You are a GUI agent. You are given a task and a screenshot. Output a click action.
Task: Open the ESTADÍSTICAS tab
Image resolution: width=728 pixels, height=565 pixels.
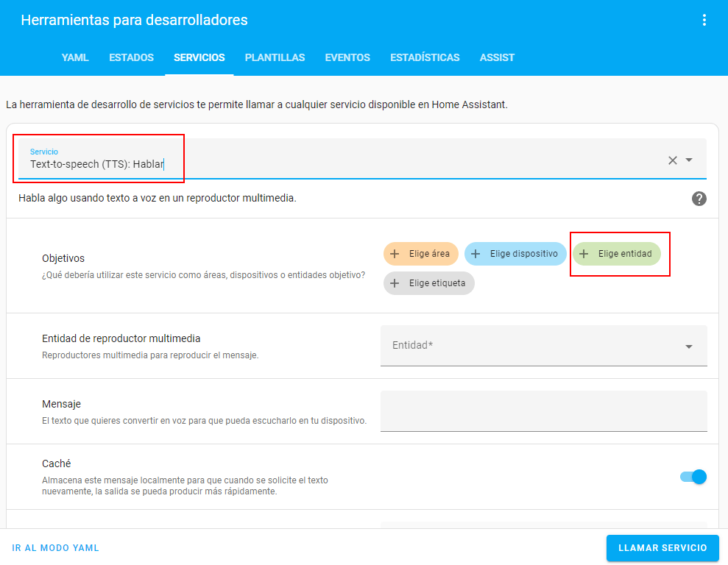pos(425,57)
